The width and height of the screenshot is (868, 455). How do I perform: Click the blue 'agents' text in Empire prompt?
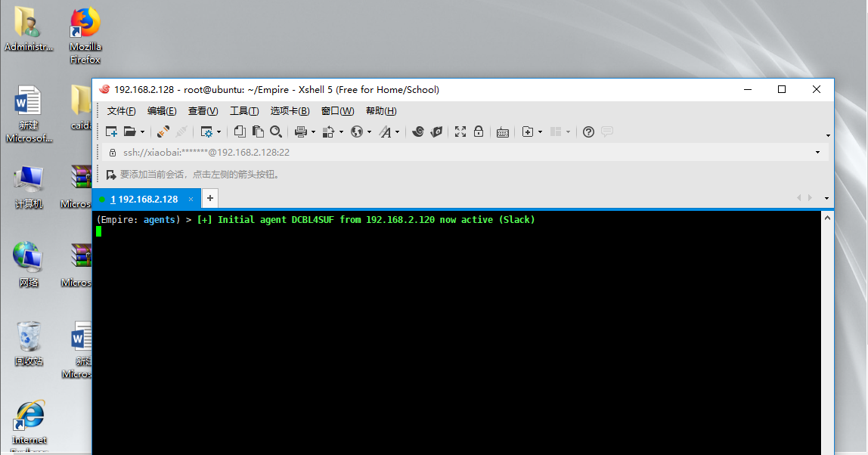tap(160, 220)
